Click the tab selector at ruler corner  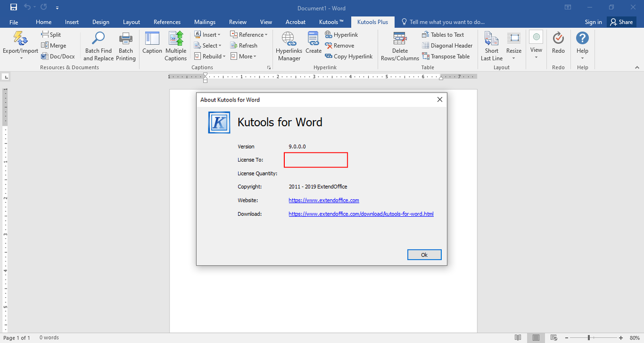pyautogui.click(x=5, y=77)
